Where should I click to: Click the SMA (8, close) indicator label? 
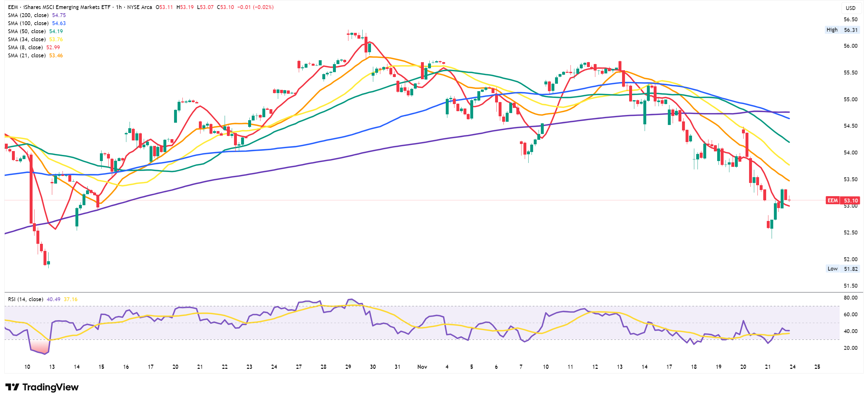[x=25, y=47]
